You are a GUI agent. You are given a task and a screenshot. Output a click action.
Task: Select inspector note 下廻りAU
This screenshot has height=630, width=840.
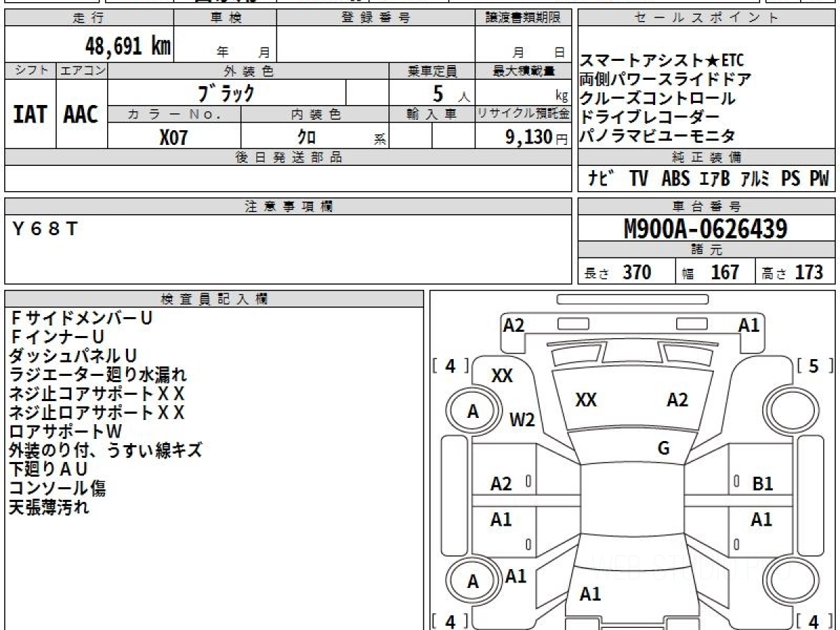point(49,469)
